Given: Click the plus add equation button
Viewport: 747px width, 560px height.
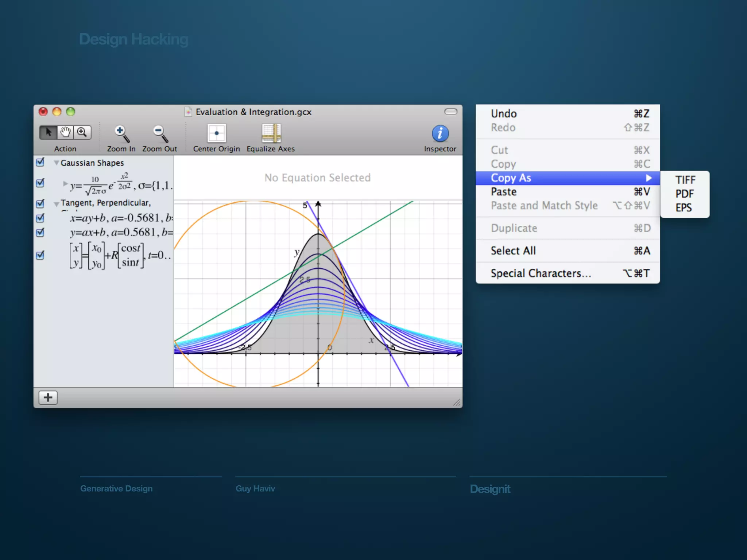Looking at the screenshot, I should point(48,397).
